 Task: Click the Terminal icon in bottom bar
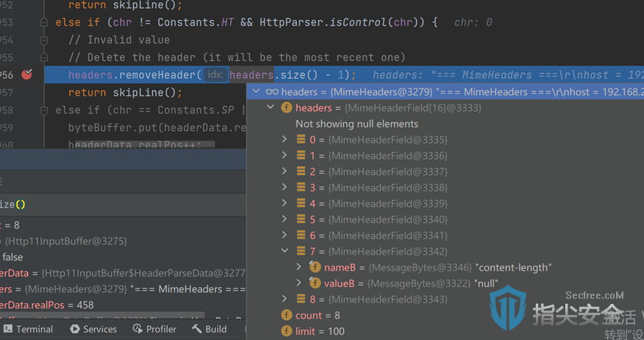click(x=8, y=329)
